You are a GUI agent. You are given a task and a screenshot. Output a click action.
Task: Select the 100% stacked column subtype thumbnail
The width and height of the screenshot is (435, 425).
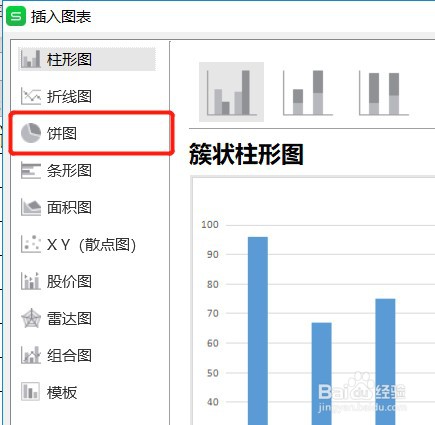coord(384,93)
